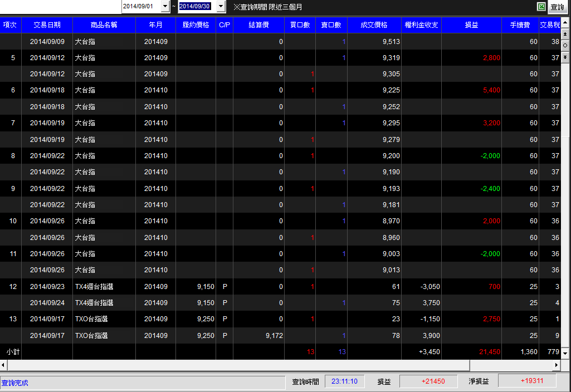Click the 交易日期 column header

point(47,25)
